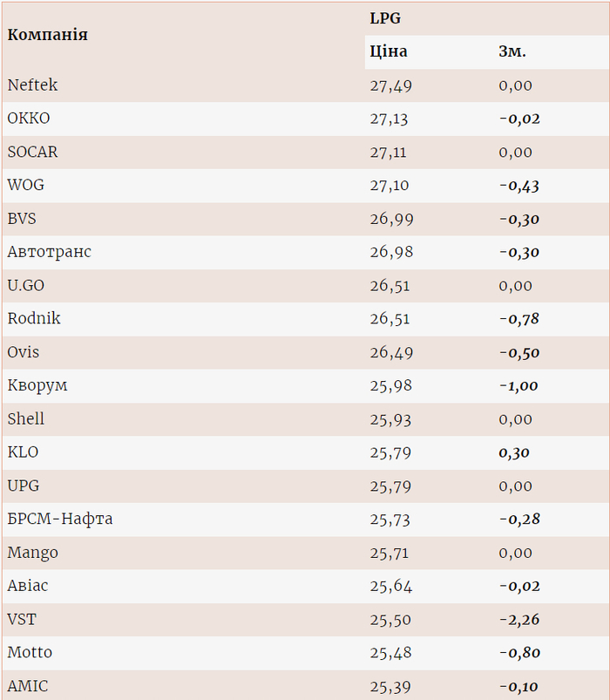Select the Mango price 25,71
This screenshot has width=610, height=700.
(390, 553)
